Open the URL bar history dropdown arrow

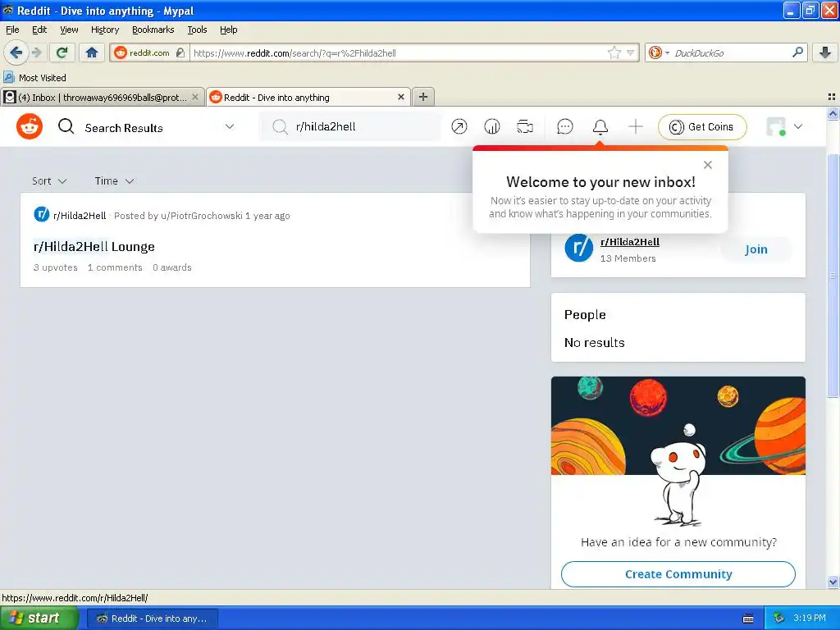pyautogui.click(x=631, y=52)
